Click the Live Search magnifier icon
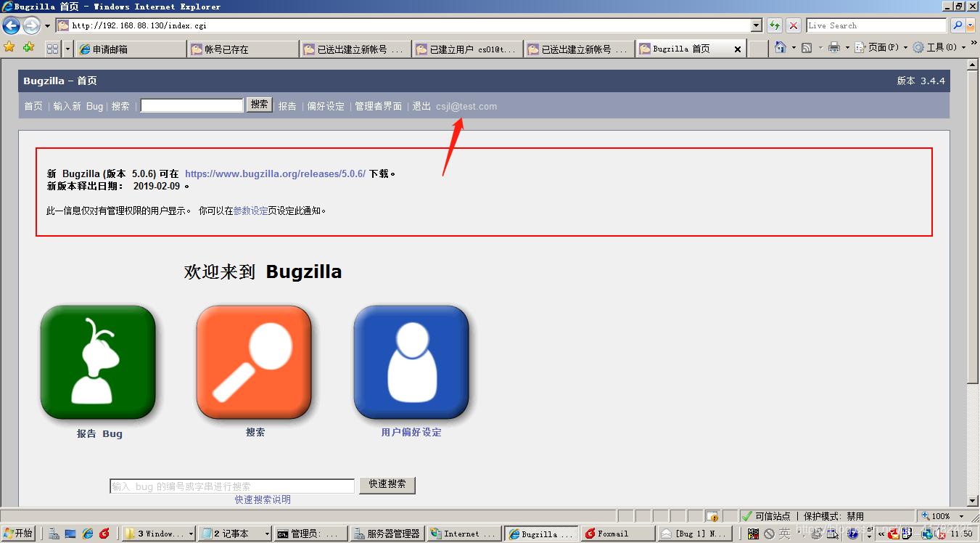 958,25
